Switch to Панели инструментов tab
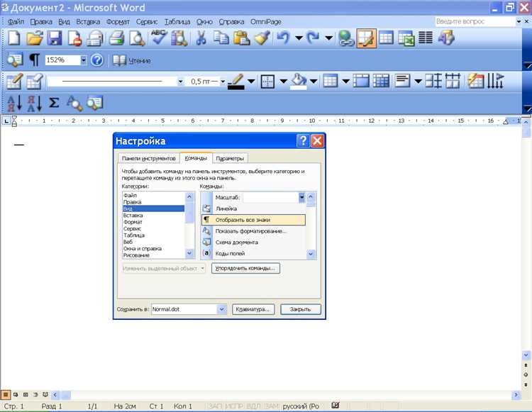532x412 pixels. pyautogui.click(x=149, y=158)
